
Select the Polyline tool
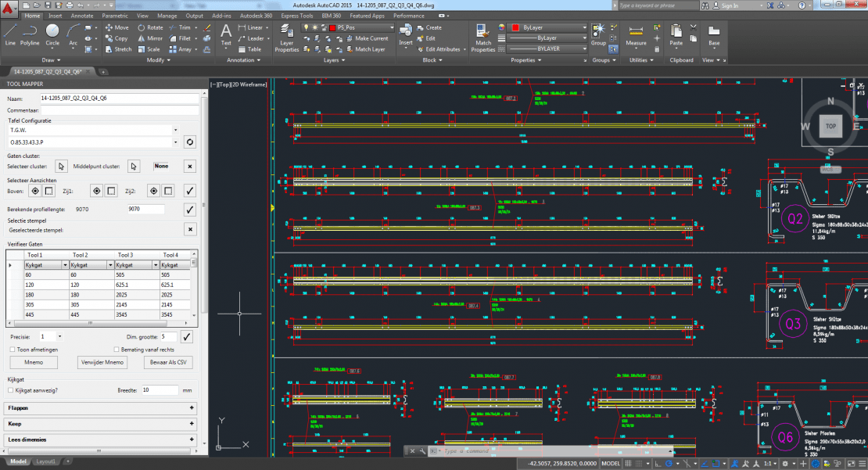click(x=29, y=34)
